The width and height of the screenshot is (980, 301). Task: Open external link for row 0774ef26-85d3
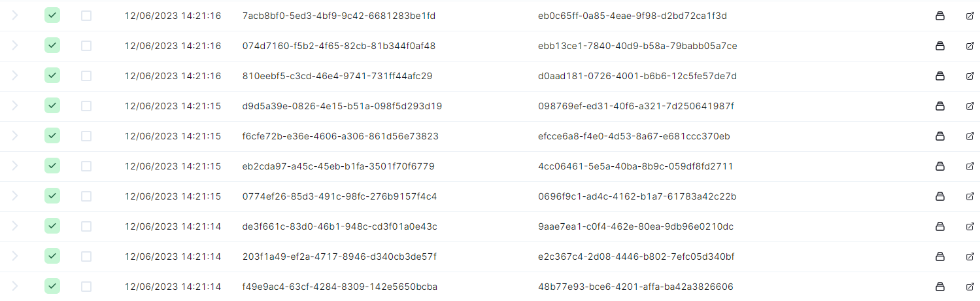[x=970, y=196]
